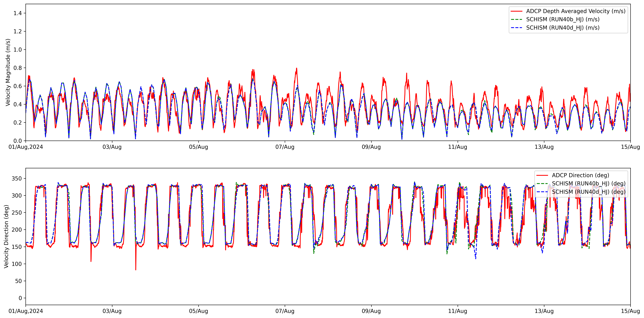Select the SCHISM (RUN40b_HJ) (m/s) legend label

(x=562, y=20)
